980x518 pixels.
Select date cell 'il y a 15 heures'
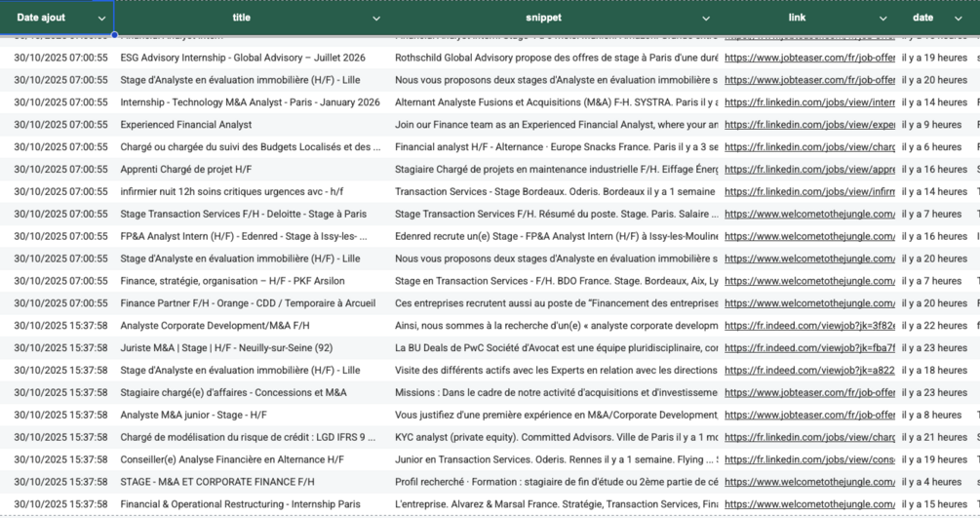(x=934, y=504)
